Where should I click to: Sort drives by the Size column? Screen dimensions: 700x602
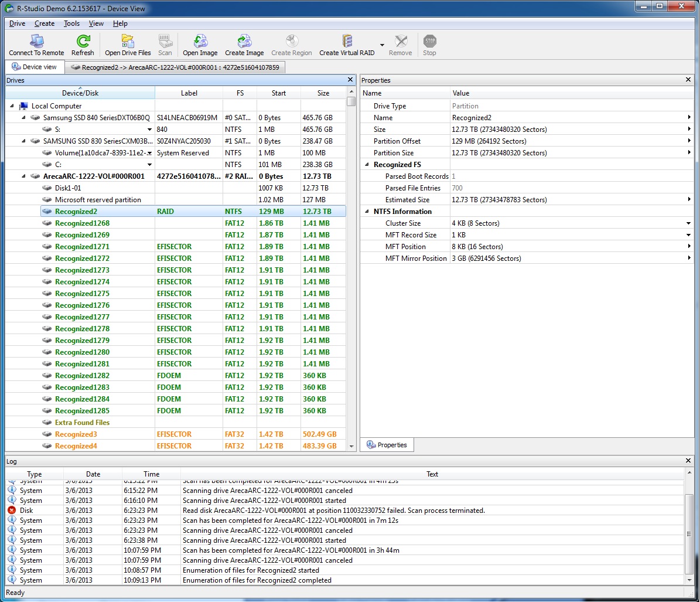point(323,93)
